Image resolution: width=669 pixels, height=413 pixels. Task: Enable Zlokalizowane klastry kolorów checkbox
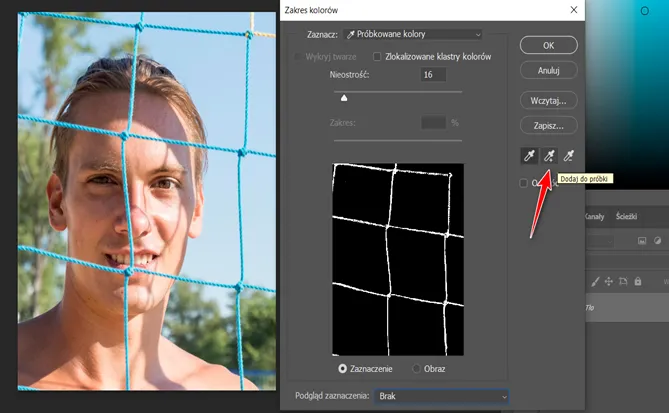[378, 57]
